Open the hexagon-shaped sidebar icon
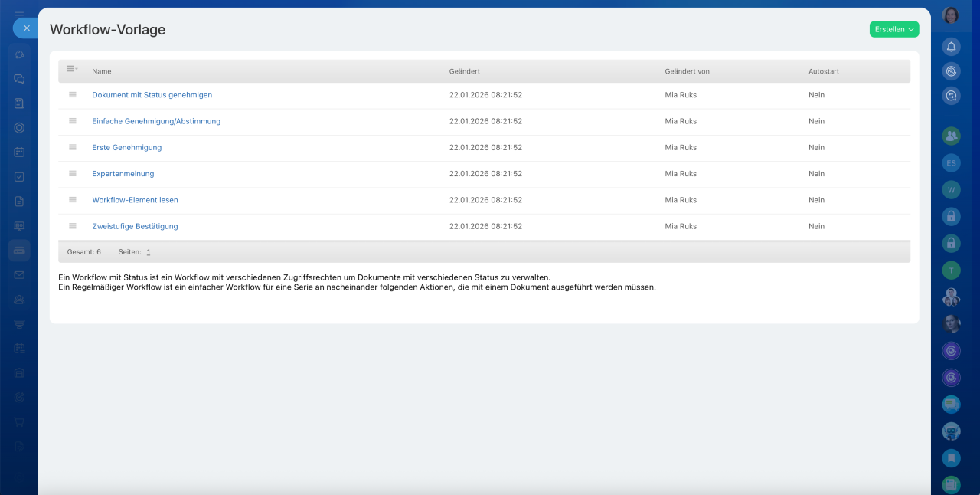980x495 pixels. (x=19, y=128)
